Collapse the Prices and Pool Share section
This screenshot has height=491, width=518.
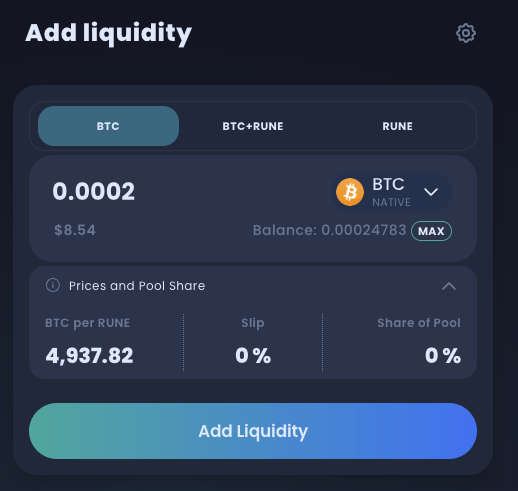(x=449, y=286)
